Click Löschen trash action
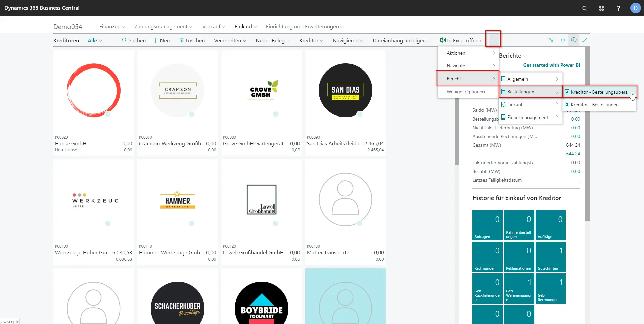Viewport: 644px width, 324px height. tap(192, 40)
